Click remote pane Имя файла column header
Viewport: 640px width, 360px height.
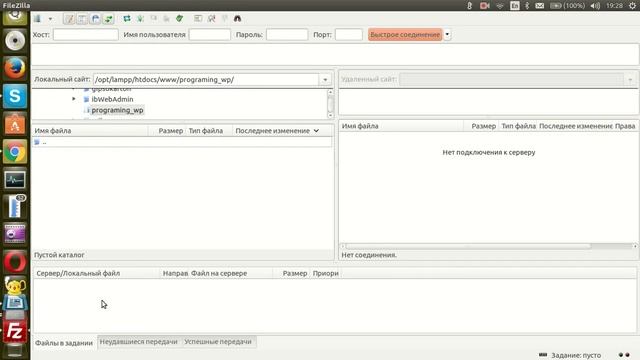(402, 126)
